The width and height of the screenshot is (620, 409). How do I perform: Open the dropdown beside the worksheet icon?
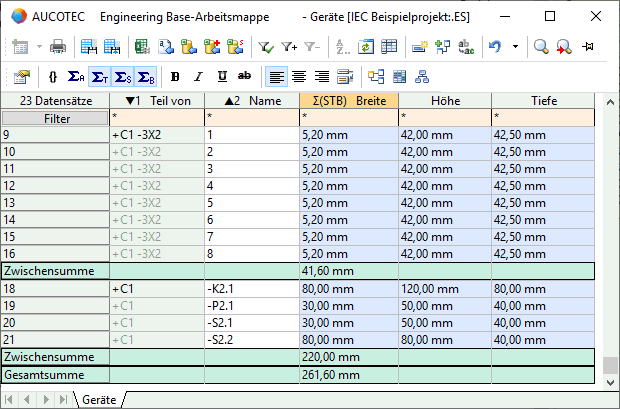pos(39,47)
